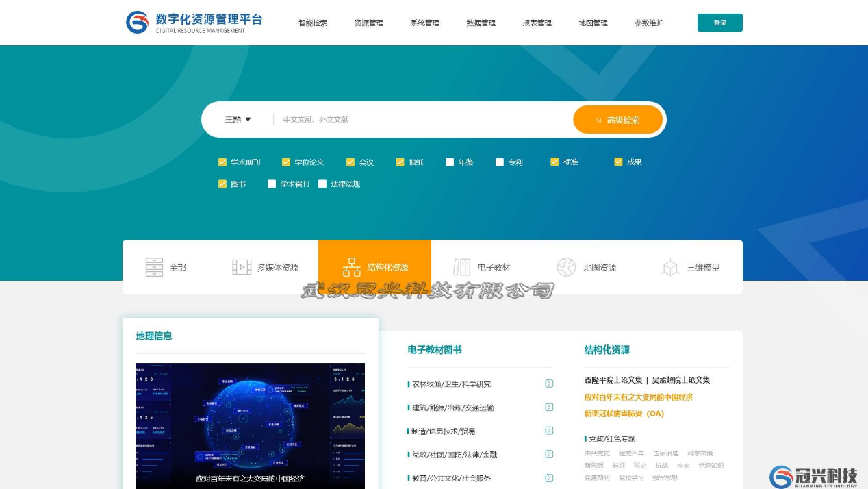
Task: Tick the 法律法规 checkbox
Action: click(x=322, y=184)
